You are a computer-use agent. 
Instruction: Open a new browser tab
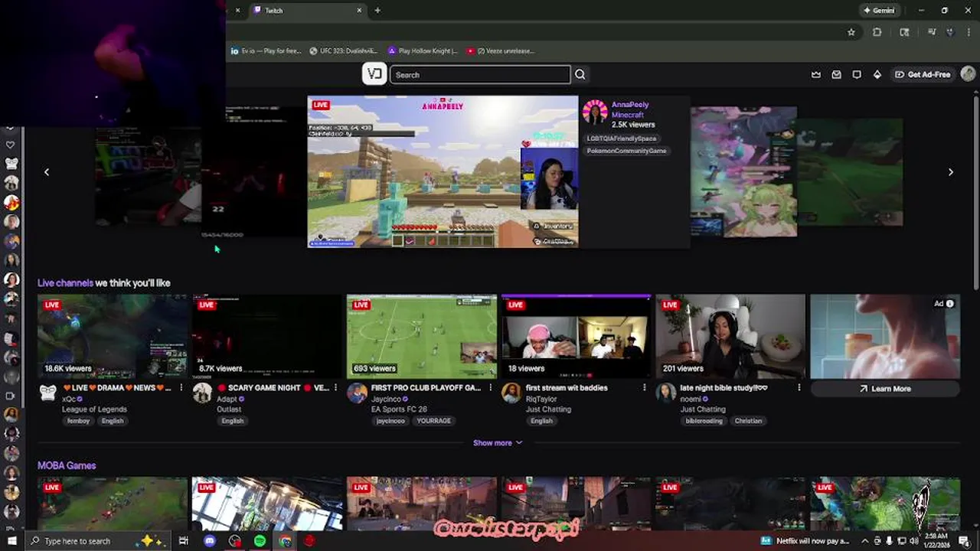377,10
